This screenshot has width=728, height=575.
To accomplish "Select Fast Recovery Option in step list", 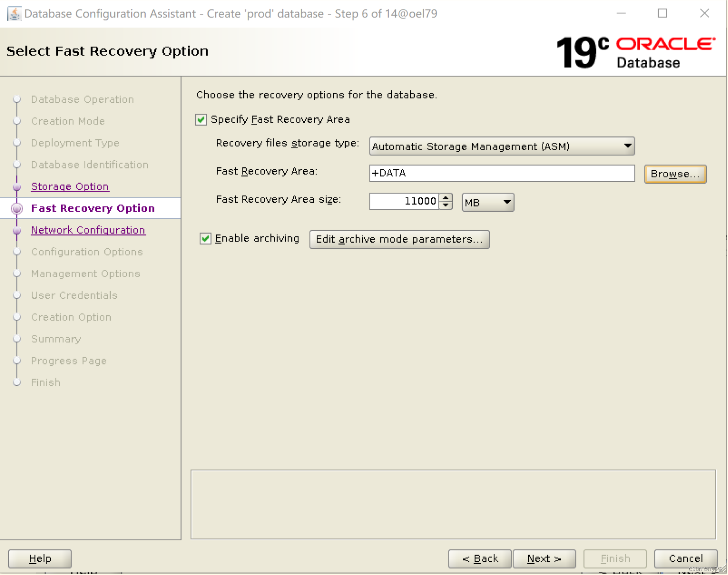I will (93, 208).
